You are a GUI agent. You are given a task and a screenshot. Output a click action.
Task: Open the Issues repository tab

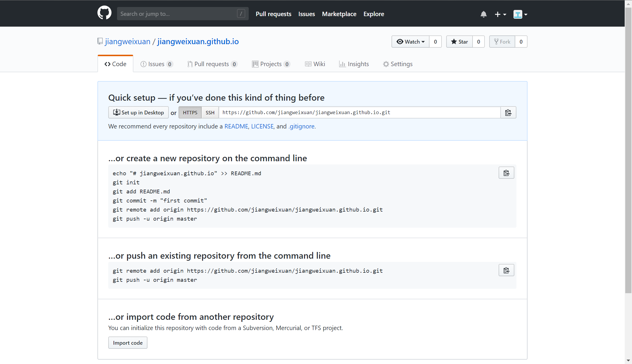tap(157, 64)
